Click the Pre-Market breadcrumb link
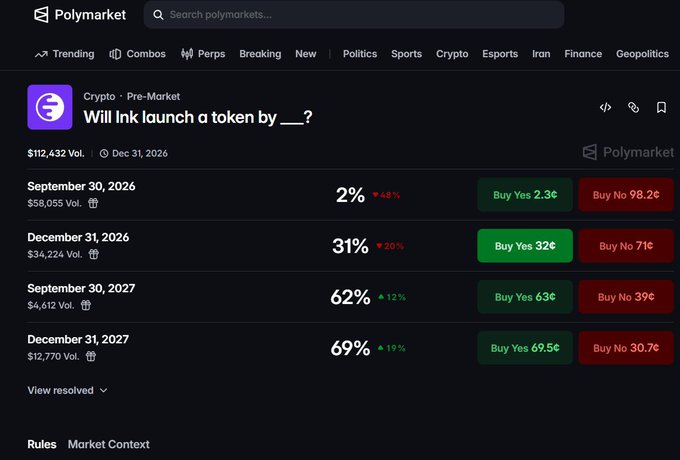 tap(153, 96)
